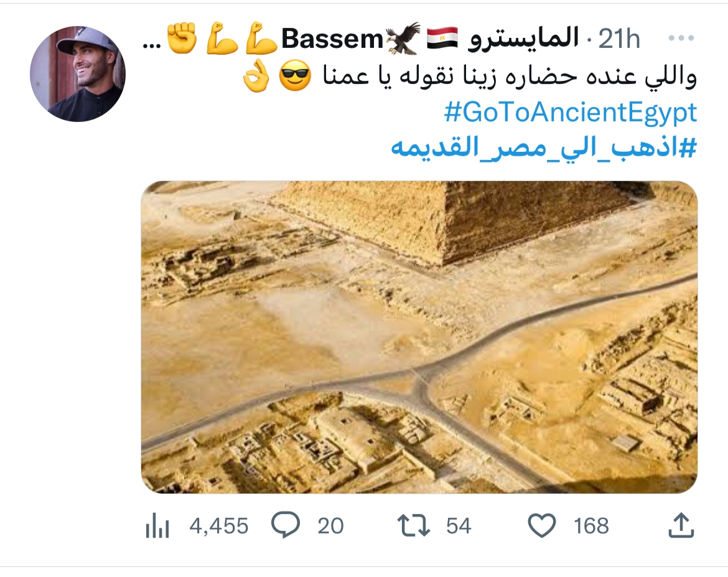Click the retweet count of 54

point(459,527)
